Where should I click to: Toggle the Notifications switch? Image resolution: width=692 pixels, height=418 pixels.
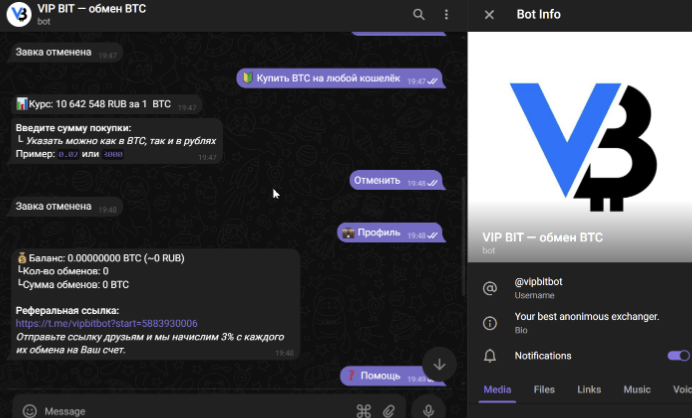point(677,355)
